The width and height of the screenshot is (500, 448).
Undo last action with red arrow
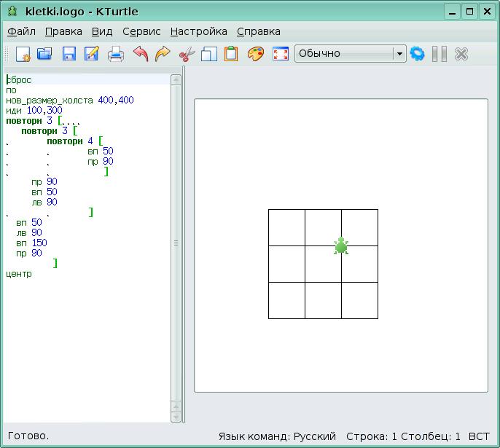coord(140,54)
